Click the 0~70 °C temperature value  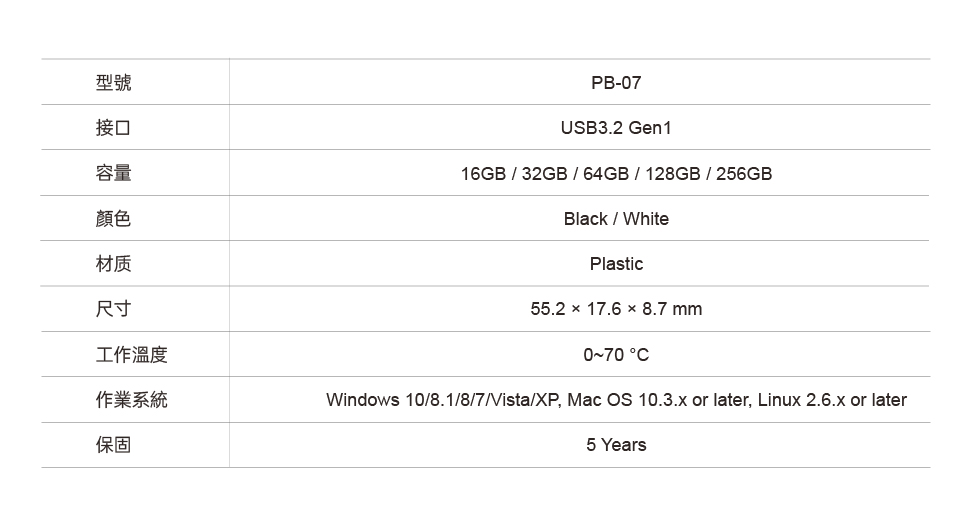616,354
